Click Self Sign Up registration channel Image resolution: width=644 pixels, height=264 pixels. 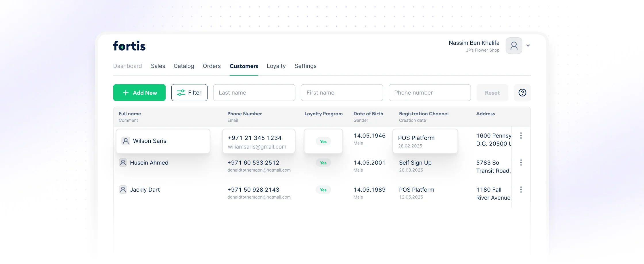point(415,163)
